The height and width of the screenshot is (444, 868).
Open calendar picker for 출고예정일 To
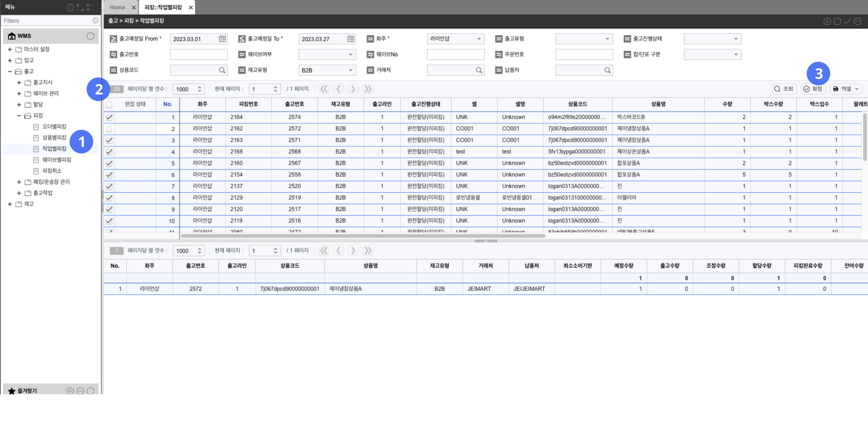[351, 39]
